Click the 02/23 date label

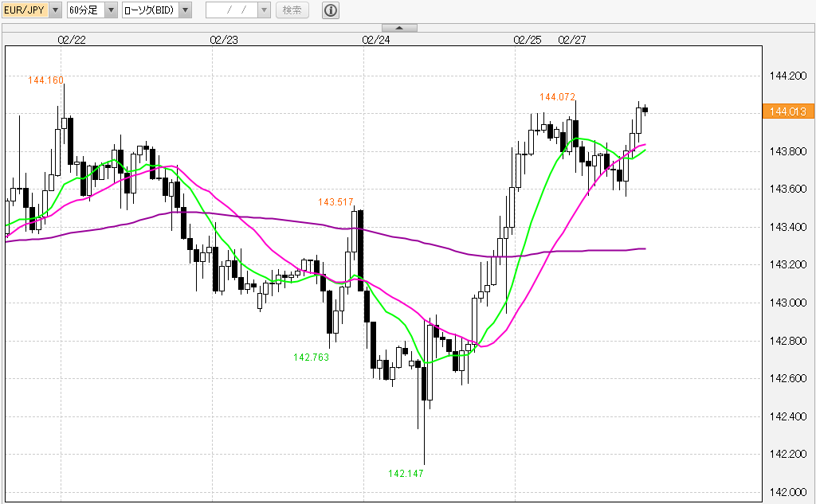pos(224,40)
